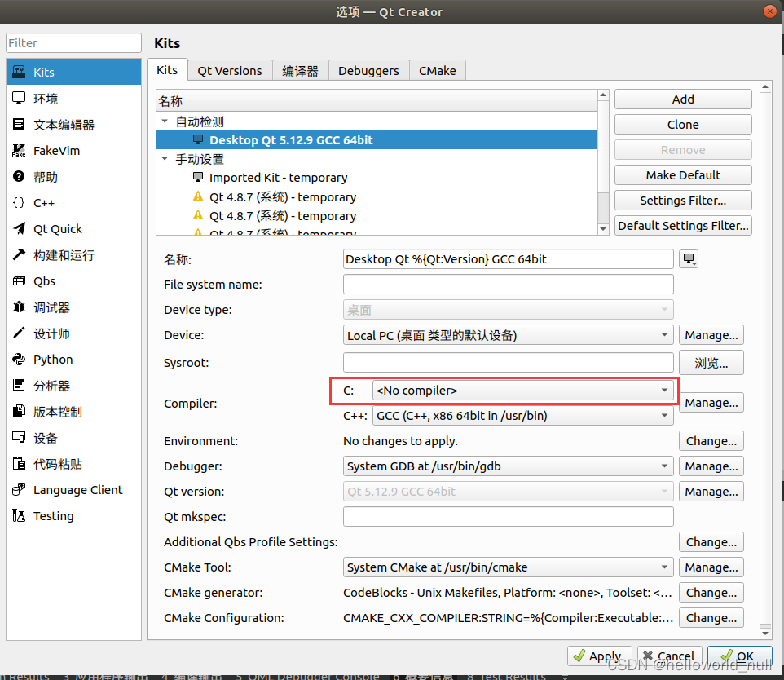Image resolution: width=784 pixels, height=680 pixels.
Task: Open the 帮助 settings category
Action: coord(73,177)
